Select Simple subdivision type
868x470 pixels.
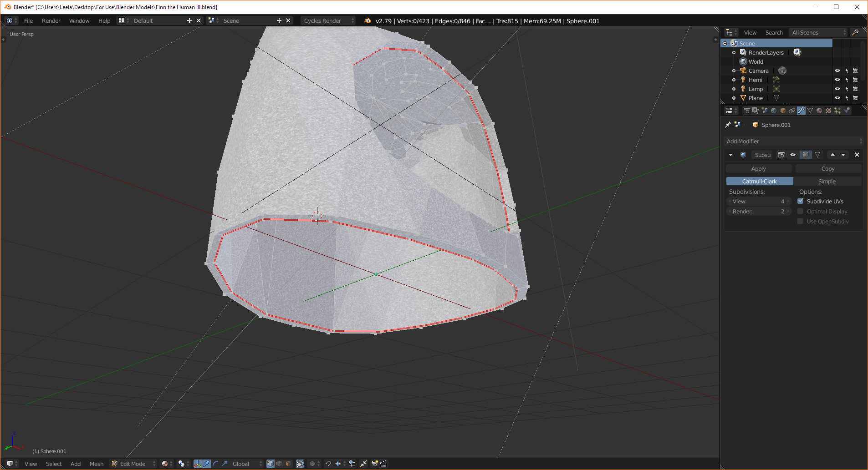(827, 181)
